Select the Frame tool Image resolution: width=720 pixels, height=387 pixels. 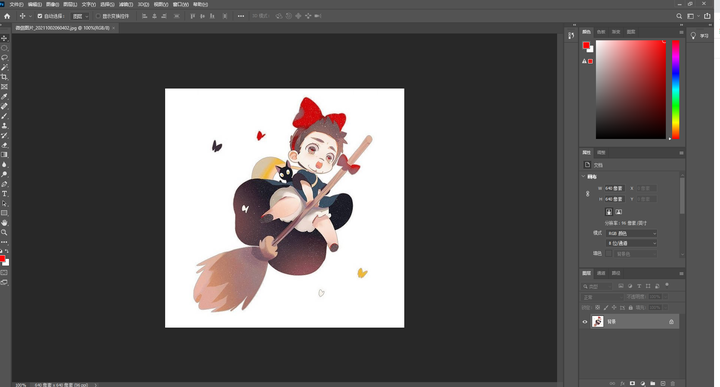(4, 86)
